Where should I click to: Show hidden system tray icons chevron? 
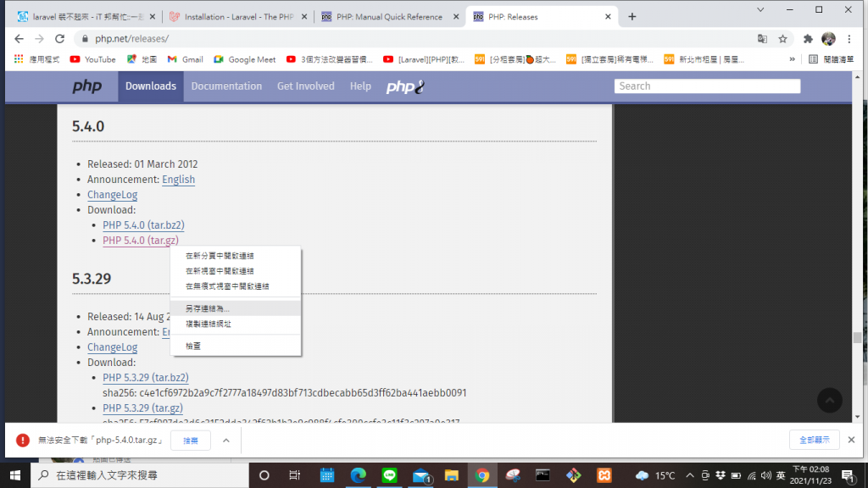690,475
